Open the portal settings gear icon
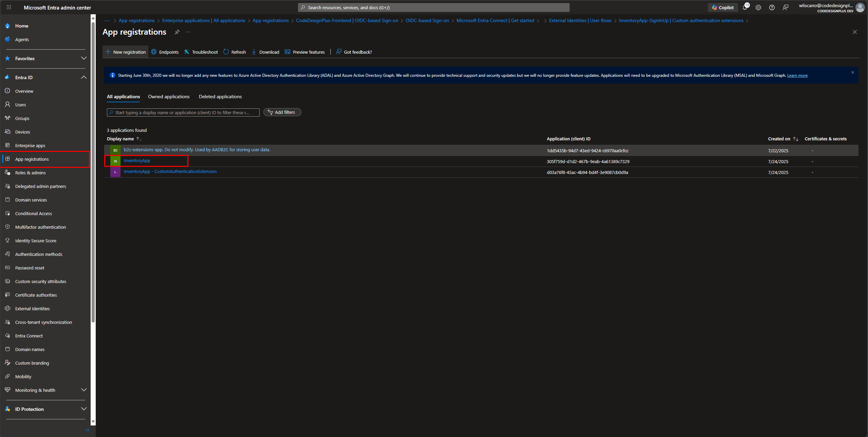The height and width of the screenshot is (437, 868). (758, 7)
